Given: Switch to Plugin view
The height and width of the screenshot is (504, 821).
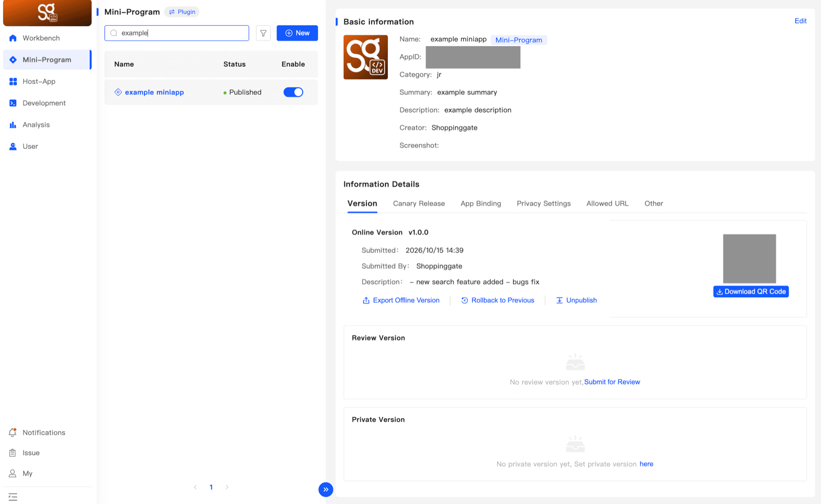Looking at the screenshot, I should pyautogui.click(x=182, y=12).
